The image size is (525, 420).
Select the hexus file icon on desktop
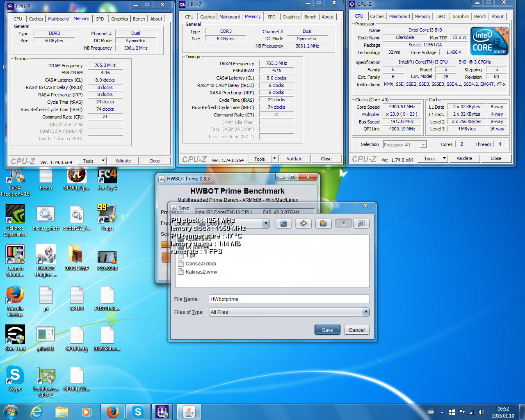point(46,180)
